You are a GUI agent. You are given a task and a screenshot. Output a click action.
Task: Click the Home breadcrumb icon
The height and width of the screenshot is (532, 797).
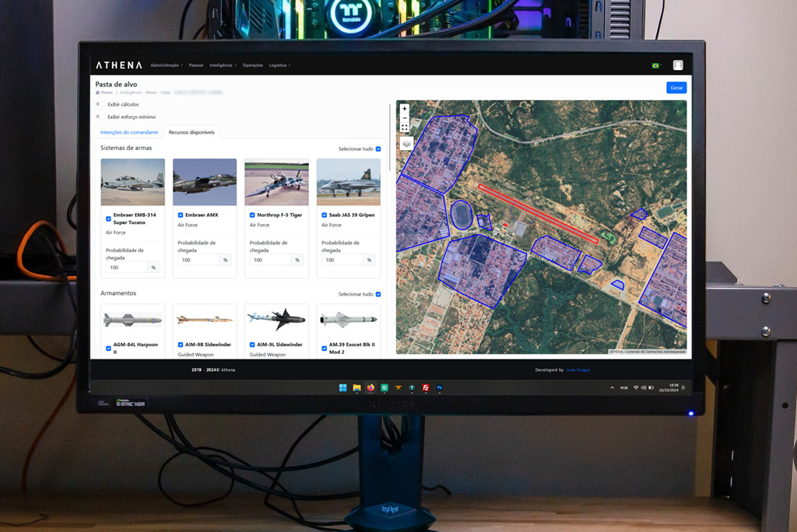(x=97, y=93)
